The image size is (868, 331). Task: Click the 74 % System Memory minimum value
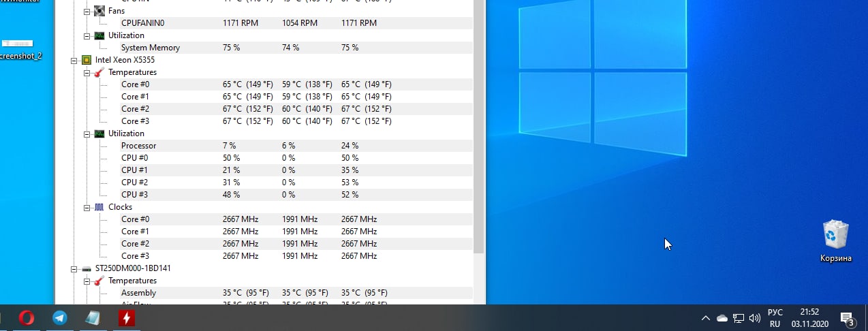point(290,48)
